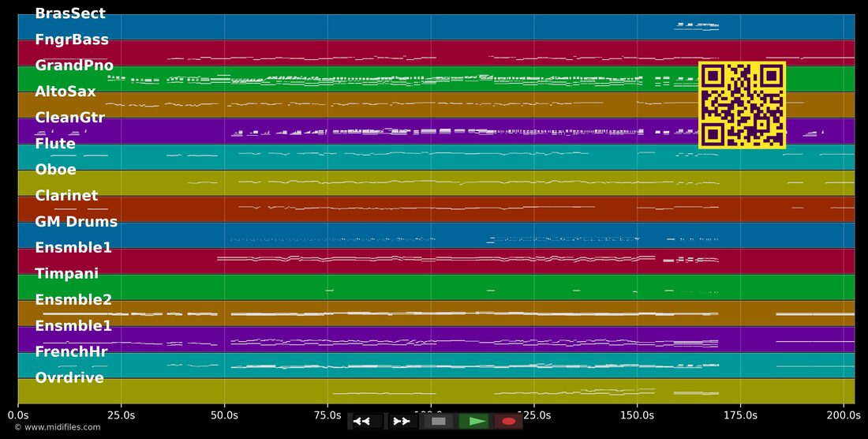Click the red record button
Screen dimensions: 868x439
(508, 422)
